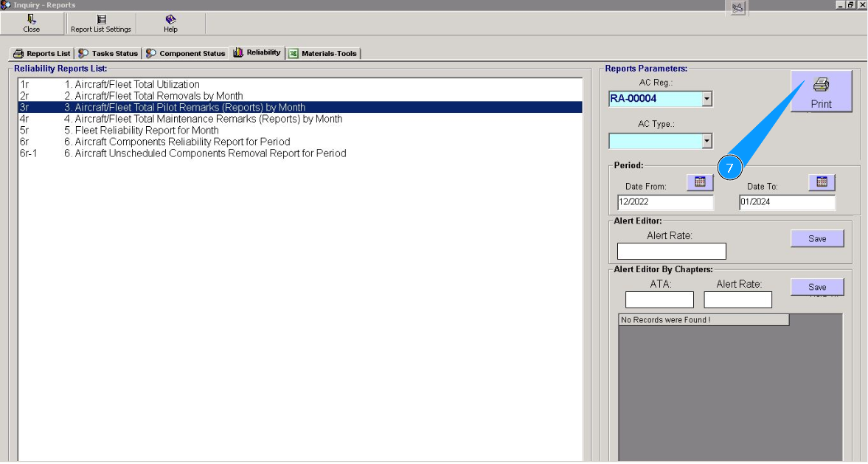Screen dimensions: 868x464
Task: Save the Alert Editor alert rate
Action: tap(817, 239)
